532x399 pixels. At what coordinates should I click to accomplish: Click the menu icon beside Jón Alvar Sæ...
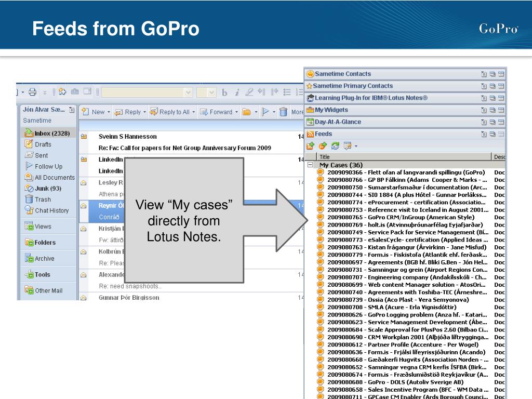pos(72,110)
